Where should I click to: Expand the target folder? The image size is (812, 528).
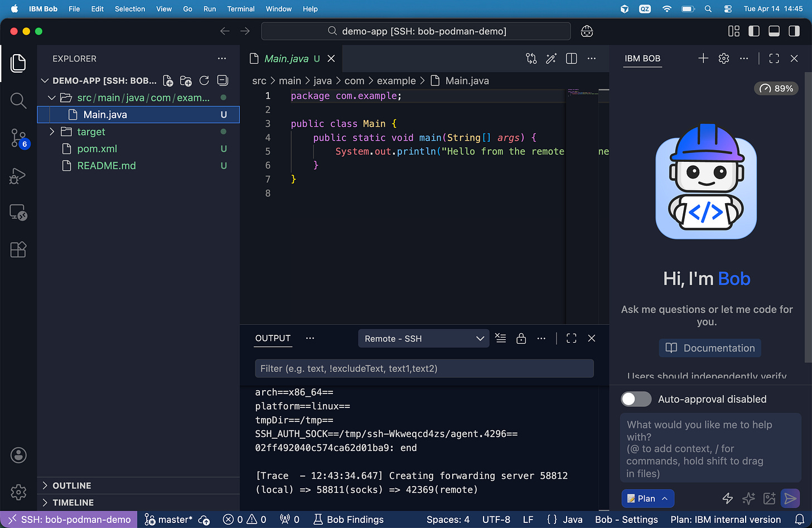91,132
